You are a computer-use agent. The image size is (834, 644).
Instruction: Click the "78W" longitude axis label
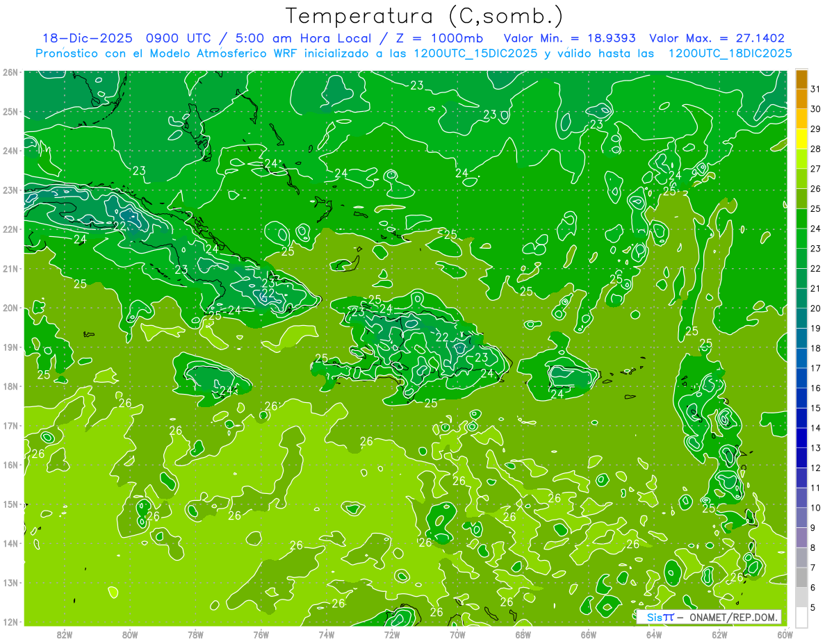195,635
